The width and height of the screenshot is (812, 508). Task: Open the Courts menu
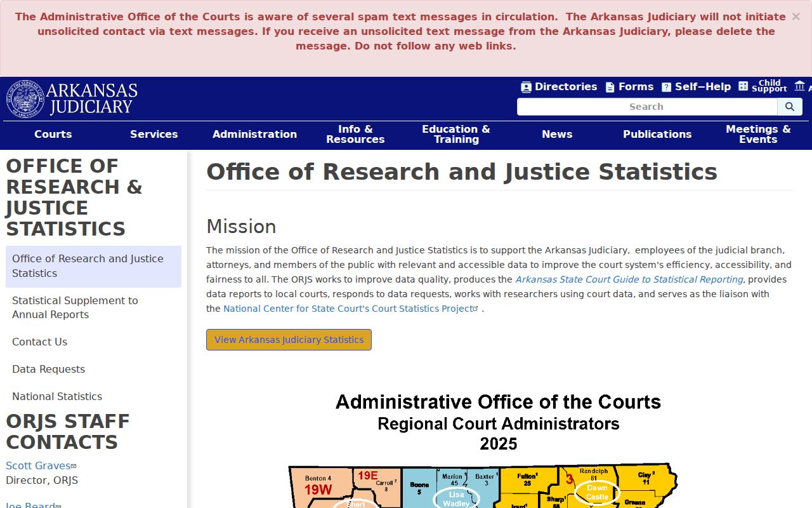click(53, 134)
